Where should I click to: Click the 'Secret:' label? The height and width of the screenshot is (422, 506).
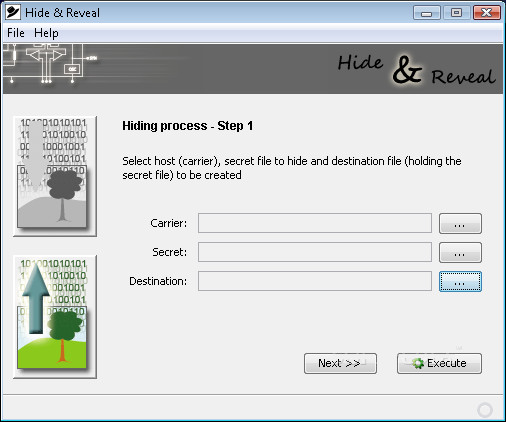[169, 252]
